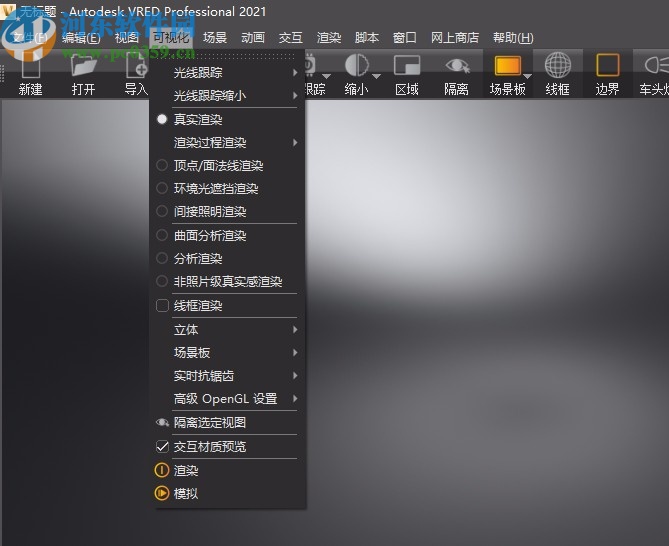This screenshot has height=546, width=669.
Task: Click the 隔离选定视图 eye icon
Action: (162, 422)
